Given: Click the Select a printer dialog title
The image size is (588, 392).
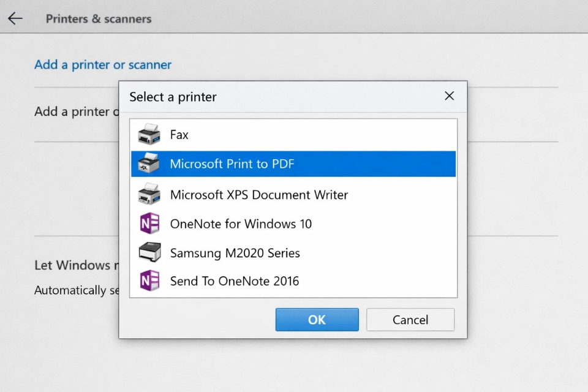Looking at the screenshot, I should point(173,97).
